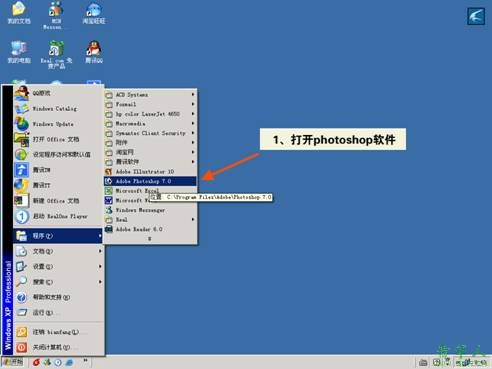This screenshot has width=492, height=369.
Task: Open the QQ penguin desktop icon
Action: coord(94,48)
